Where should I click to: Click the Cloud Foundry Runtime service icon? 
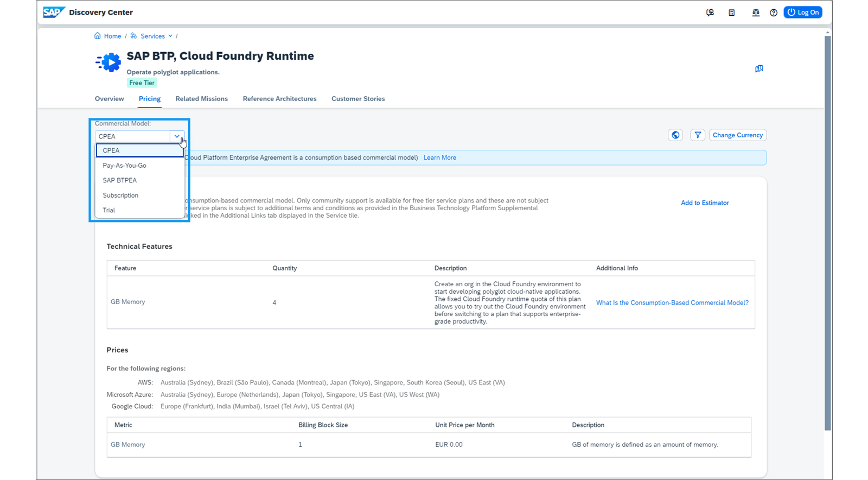click(x=108, y=62)
